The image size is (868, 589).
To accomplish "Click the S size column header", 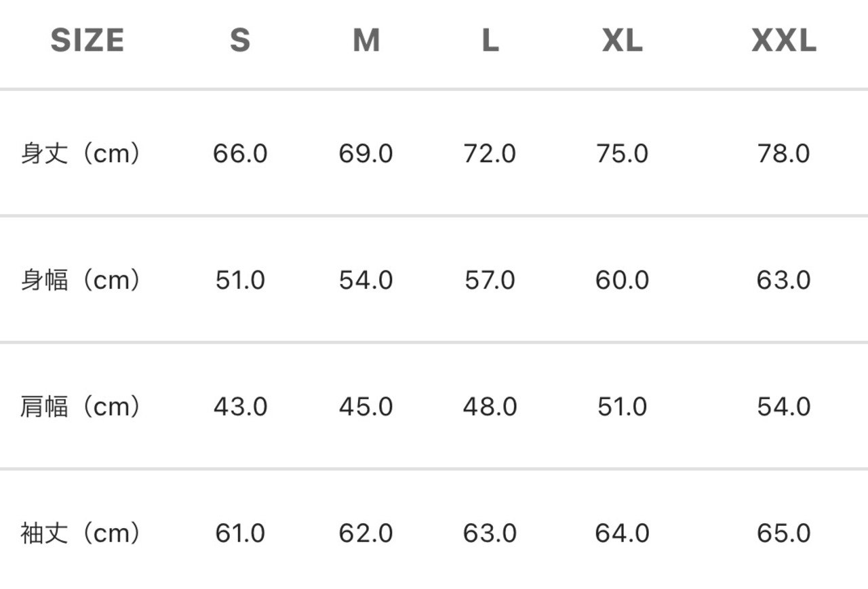I will click(240, 41).
